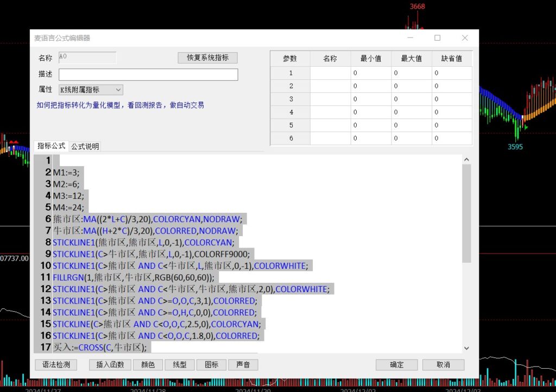The width and height of the screenshot is (556, 392).
Task: Click the line 17 code 买入:=CROSS
Action: (100, 347)
